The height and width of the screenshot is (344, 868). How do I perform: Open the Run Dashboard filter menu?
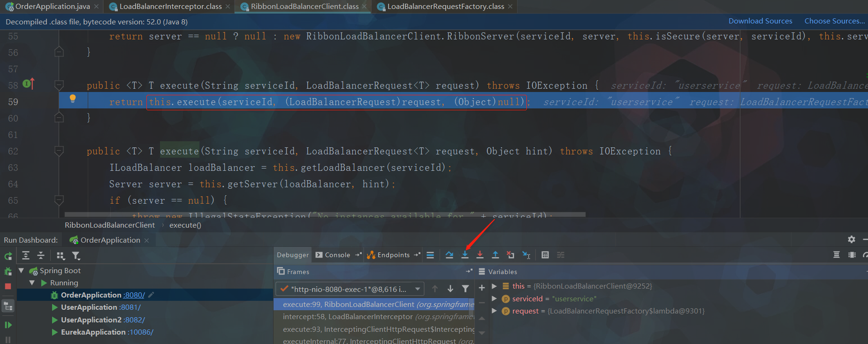(76, 255)
